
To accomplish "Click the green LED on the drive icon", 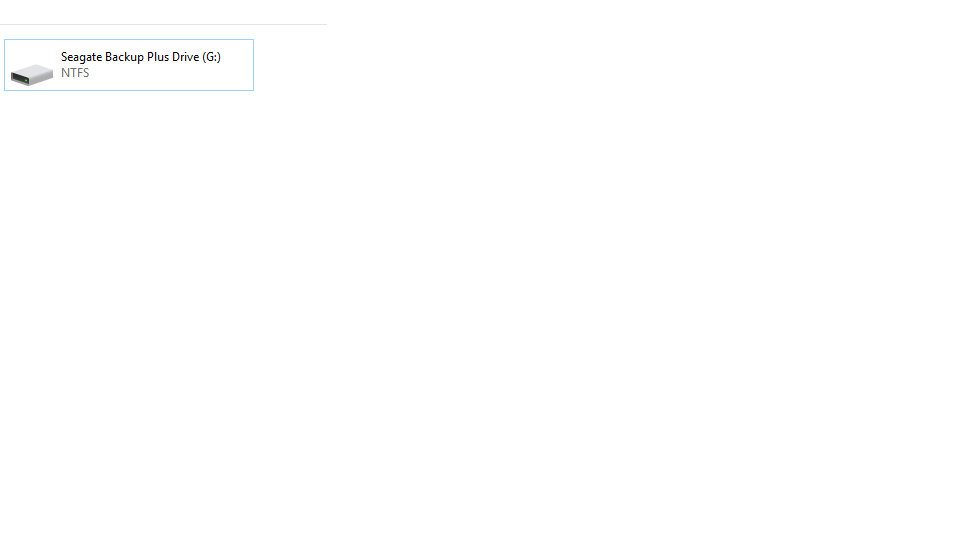I will (x=26, y=80).
